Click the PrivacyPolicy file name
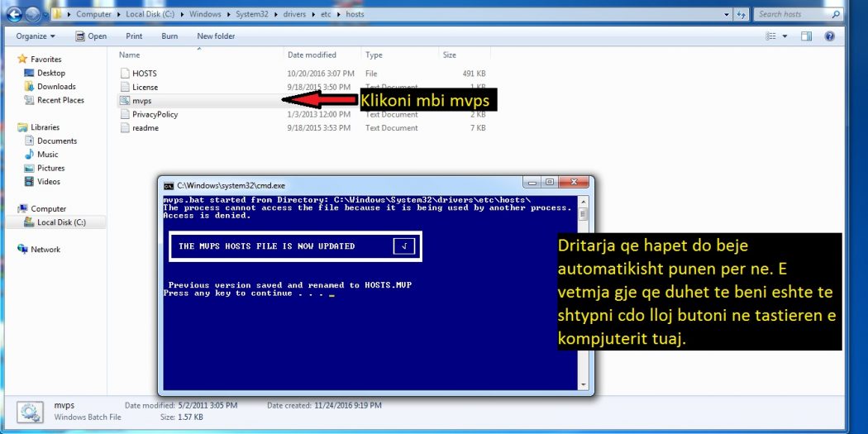This screenshot has width=868, height=434. (155, 115)
